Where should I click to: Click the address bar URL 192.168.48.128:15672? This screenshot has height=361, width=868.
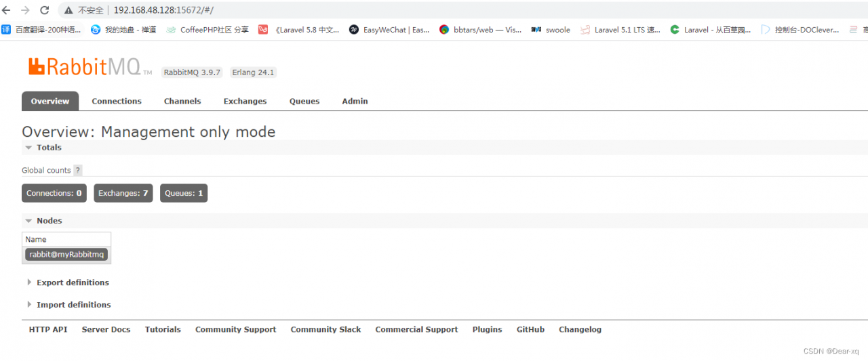click(x=163, y=10)
